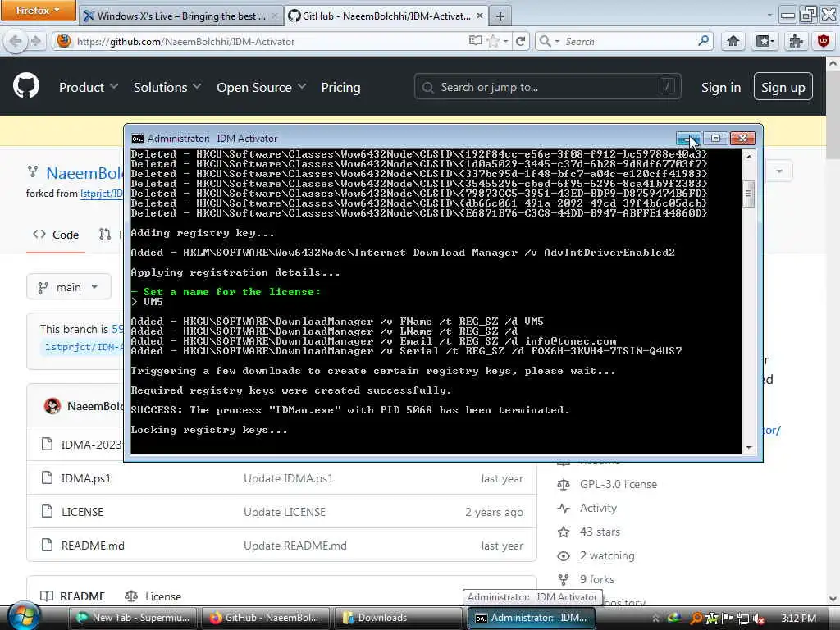Click the console scrollbar up arrow
Viewport: 840px width, 630px height.
[x=748, y=157]
